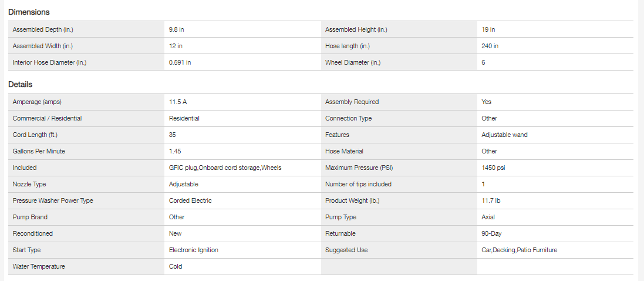The height and width of the screenshot is (281, 644).
Task: Click the Details section heading
Action: 20,85
